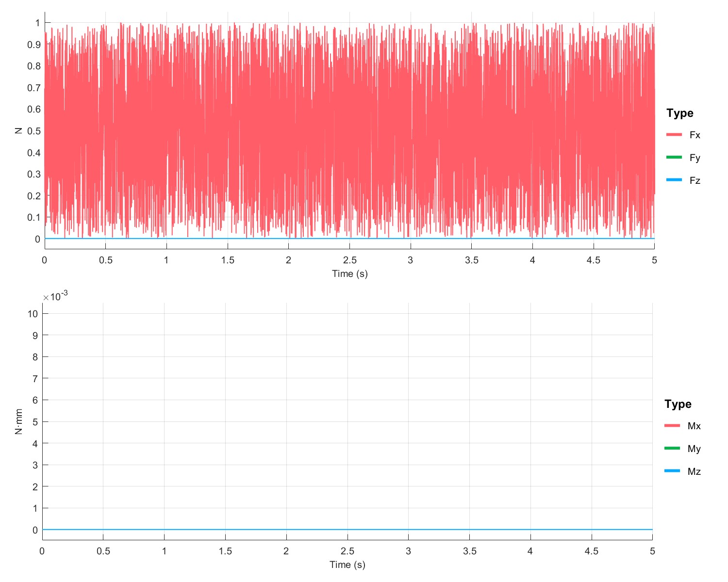
Task: Click the blue Mz legend color line
Action: 672,471
